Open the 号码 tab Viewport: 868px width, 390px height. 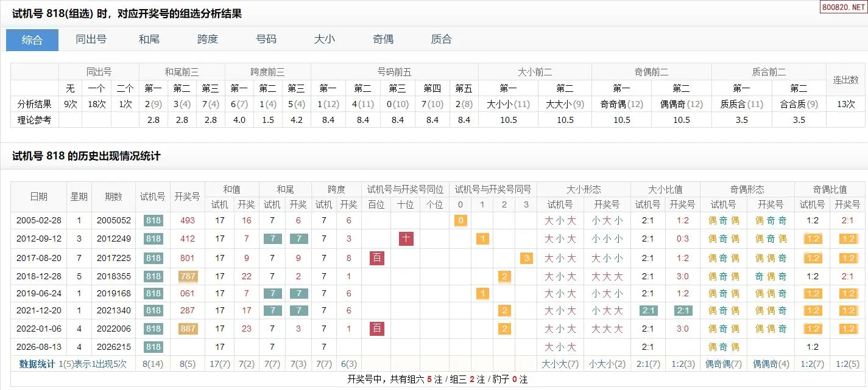click(266, 40)
